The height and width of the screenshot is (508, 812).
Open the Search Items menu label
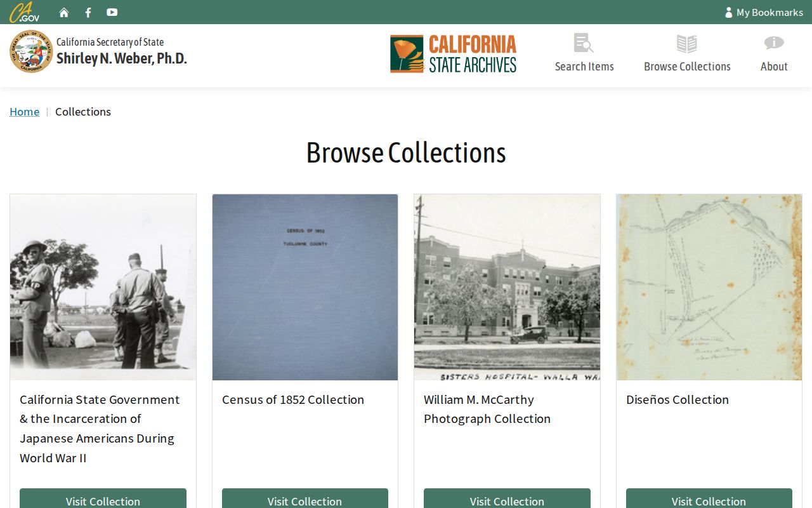[584, 66]
